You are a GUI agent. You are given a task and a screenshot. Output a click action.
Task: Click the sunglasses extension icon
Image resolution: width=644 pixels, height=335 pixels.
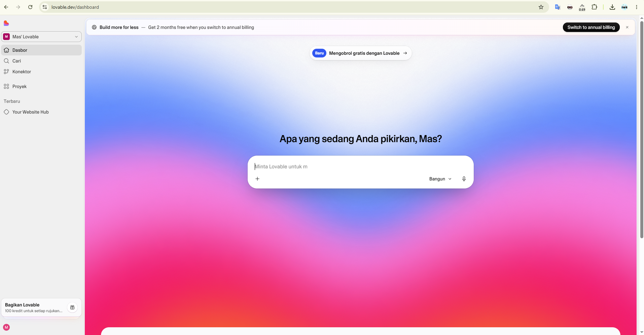[x=570, y=7]
